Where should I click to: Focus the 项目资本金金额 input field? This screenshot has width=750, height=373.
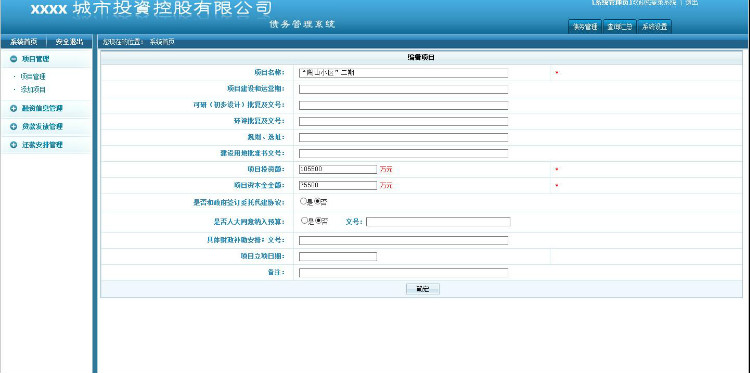[x=338, y=185]
